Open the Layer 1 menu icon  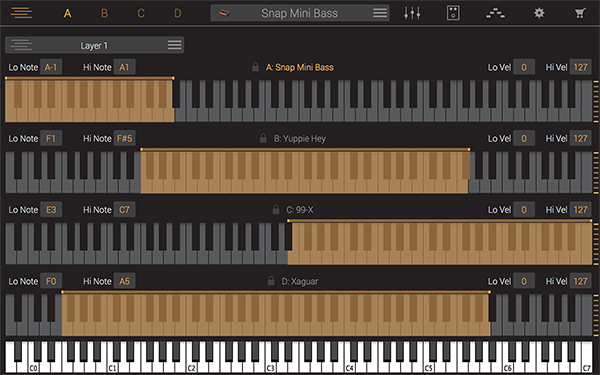pyautogui.click(x=174, y=45)
